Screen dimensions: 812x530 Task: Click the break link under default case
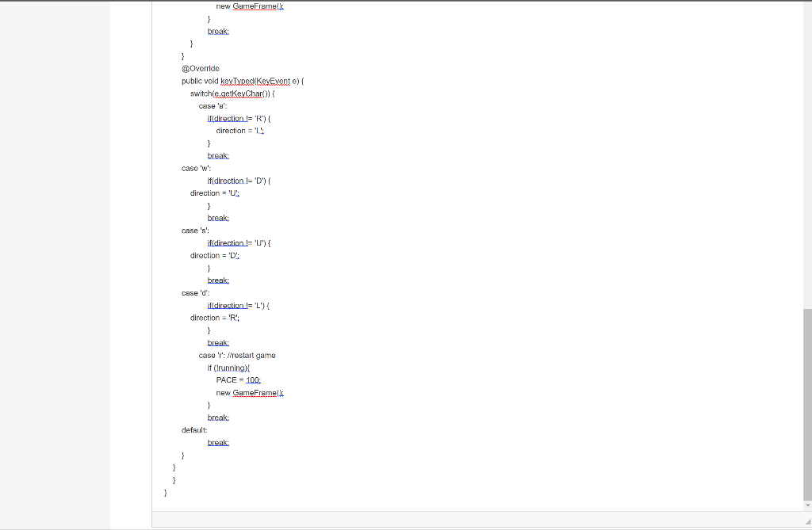click(218, 442)
